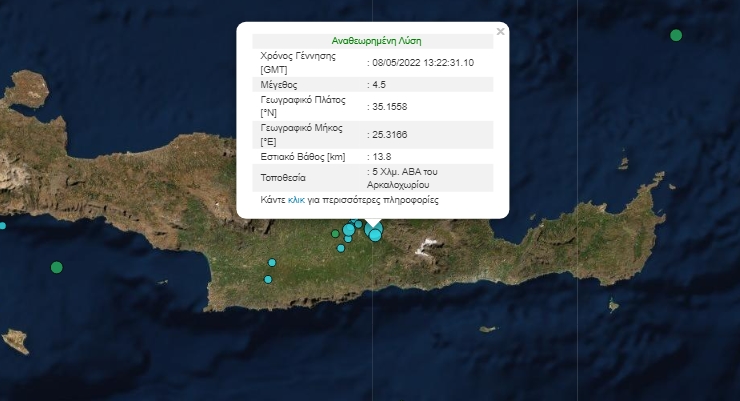Click the focal depth value 13.8
The width and height of the screenshot is (740, 401).
click(x=379, y=155)
